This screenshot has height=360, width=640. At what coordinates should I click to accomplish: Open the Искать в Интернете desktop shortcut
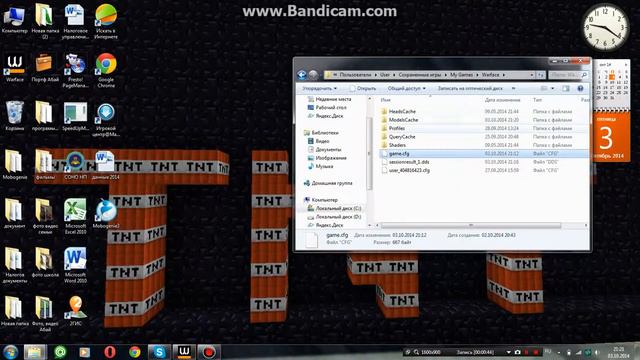click(x=106, y=21)
